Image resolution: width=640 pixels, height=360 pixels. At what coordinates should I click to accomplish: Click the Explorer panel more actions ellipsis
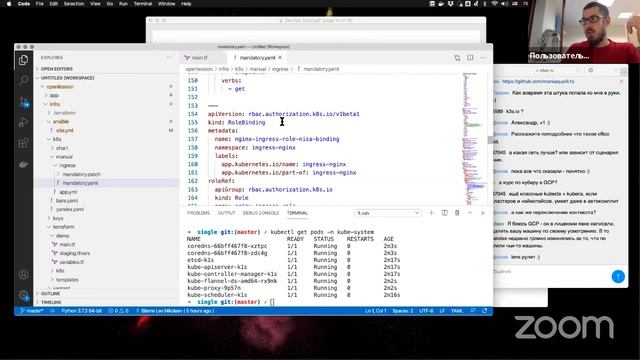click(x=169, y=58)
